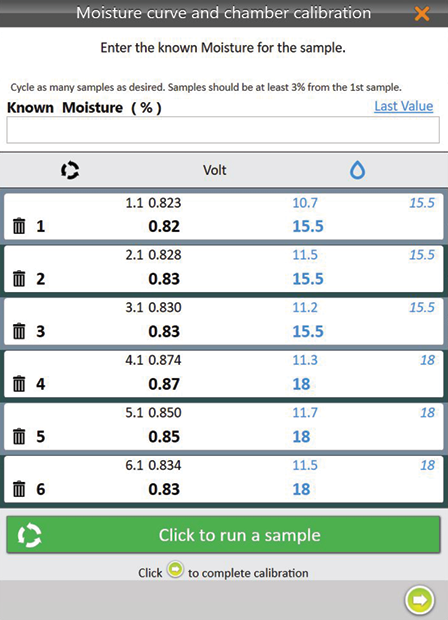Select sample 4 bold moisture value 18

coord(301,384)
